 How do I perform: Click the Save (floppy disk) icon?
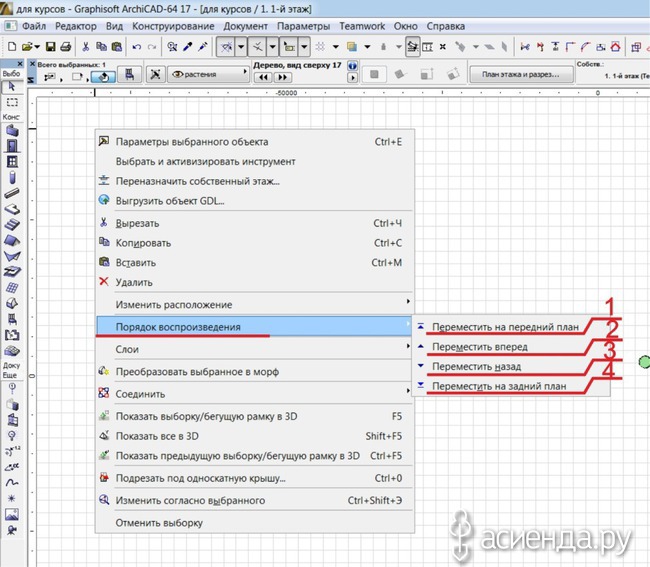tap(51, 46)
